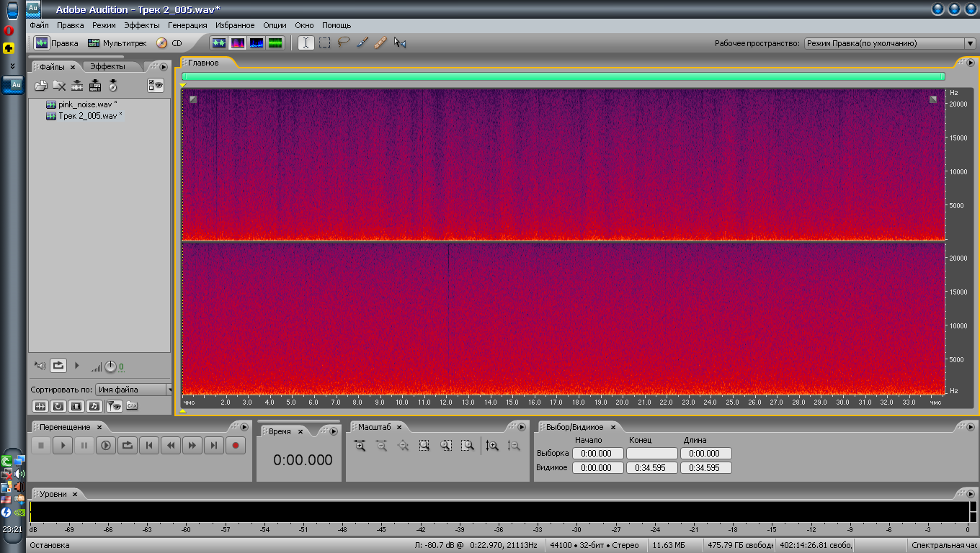Toggle show audio files filter
Screen dimensions: 980x553
(x=40, y=406)
